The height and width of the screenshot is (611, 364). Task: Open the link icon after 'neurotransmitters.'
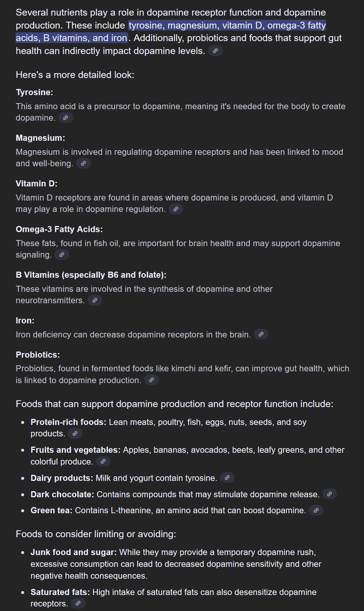tap(95, 300)
